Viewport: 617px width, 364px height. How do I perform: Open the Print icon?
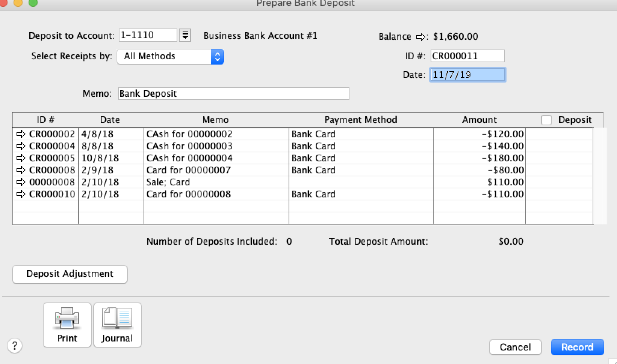coord(67,324)
